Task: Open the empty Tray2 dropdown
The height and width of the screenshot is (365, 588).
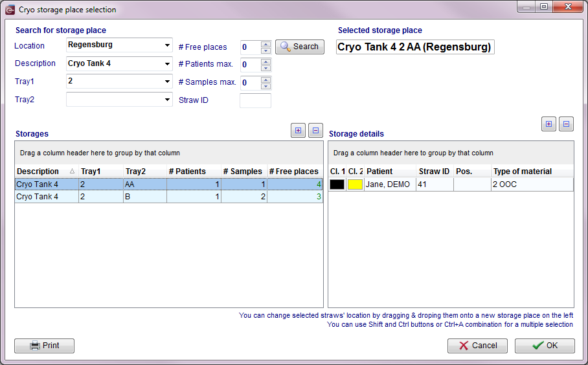Action: [x=167, y=100]
